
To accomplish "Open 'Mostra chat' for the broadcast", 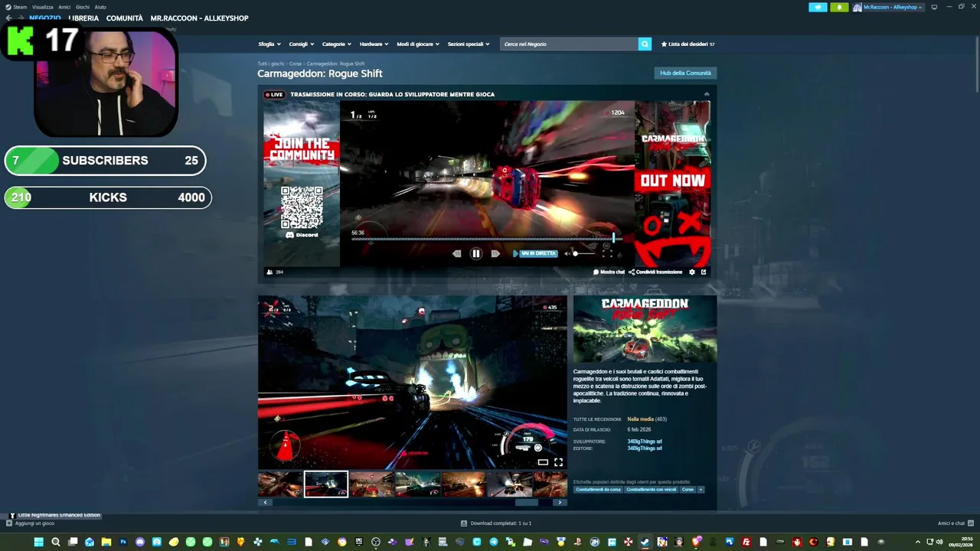I will [x=609, y=272].
